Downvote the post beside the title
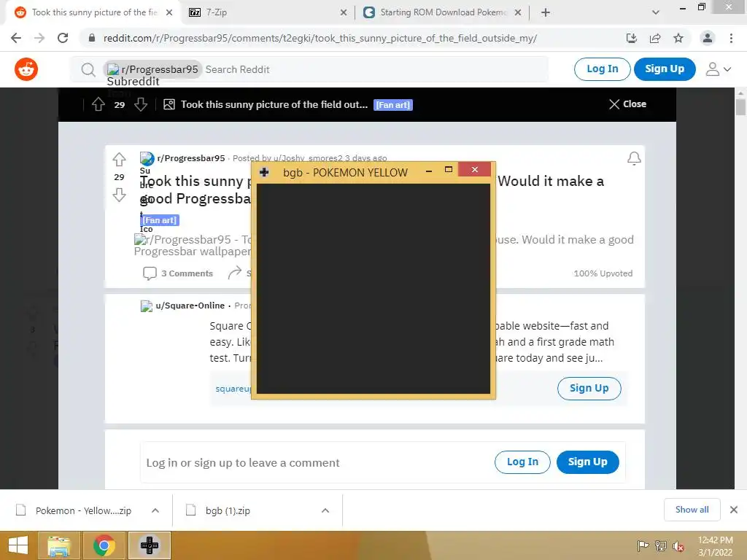The height and width of the screenshot is (560, 747). tap(119, 195)
